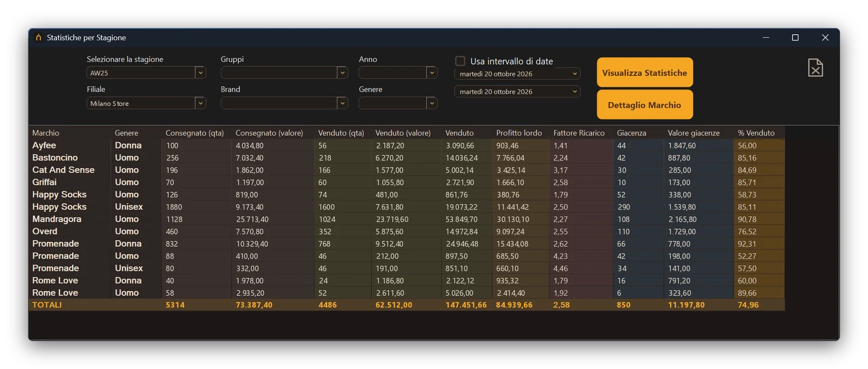Sort by Profitto lordo column
Image resolution: width=868 pixels, height=369 pixels.
519,133
